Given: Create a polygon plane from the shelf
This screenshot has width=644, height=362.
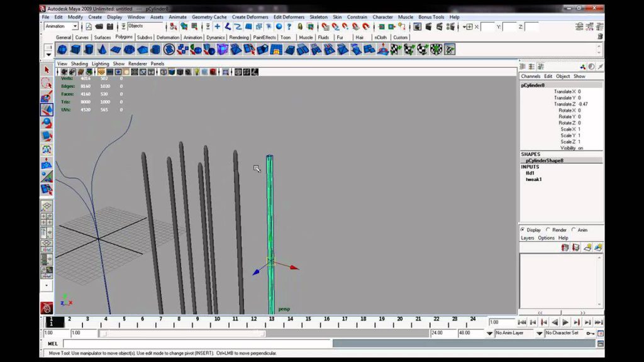Looking at the screenshot, I should pyautogui.click(x=116, y=50).
